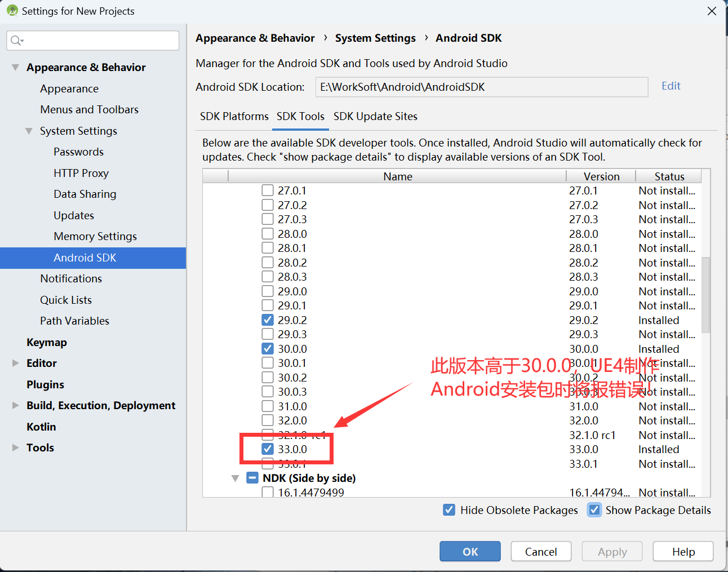
Task: Click the SDK tools list vertical scrollbar
Action: (x=706, y=295)
